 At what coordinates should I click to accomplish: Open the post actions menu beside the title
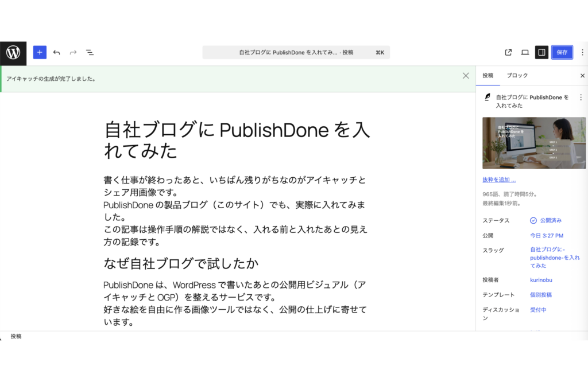[581, 98]
